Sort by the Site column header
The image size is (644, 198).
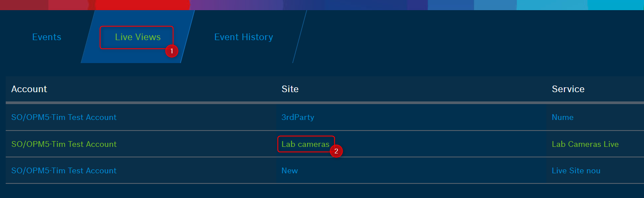coord(290,89)
